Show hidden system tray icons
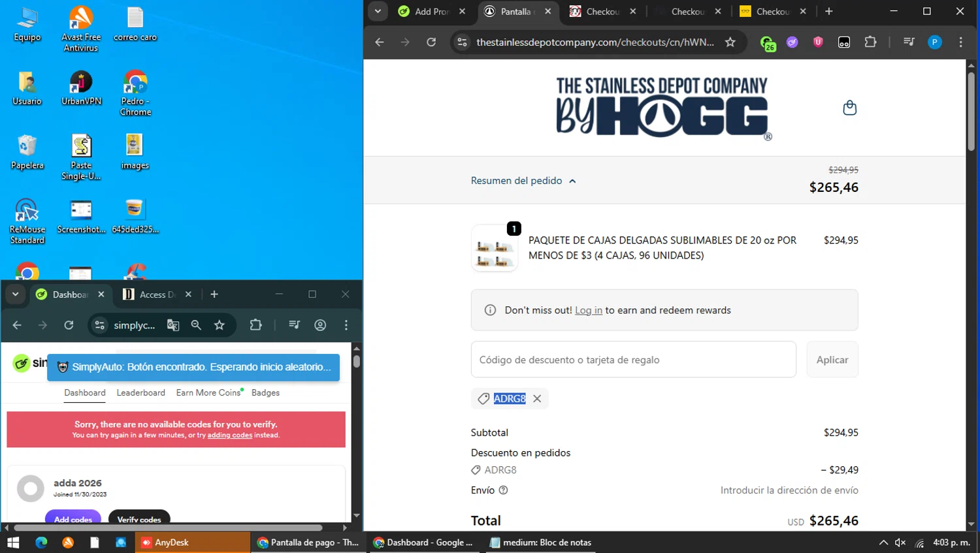 click(883, 543)
